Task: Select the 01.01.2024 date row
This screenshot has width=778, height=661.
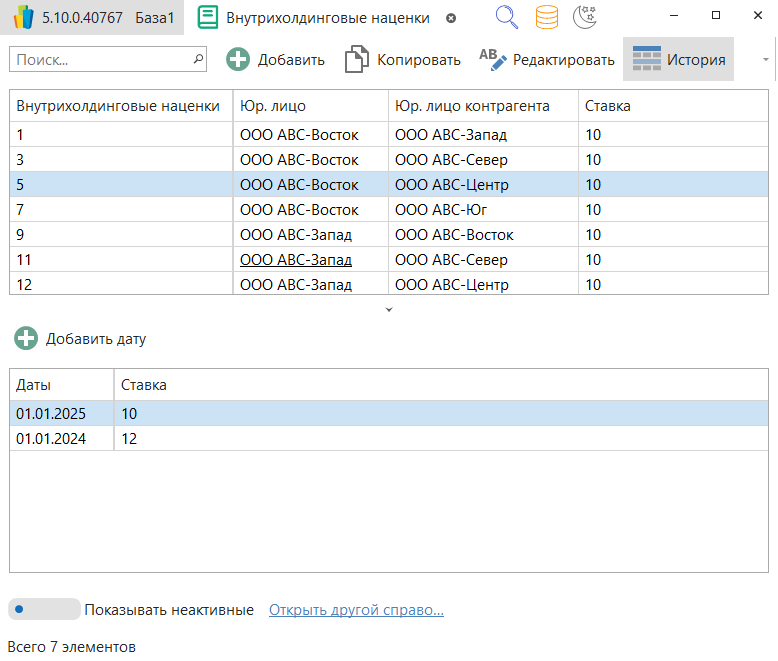Action: [52, 438]
